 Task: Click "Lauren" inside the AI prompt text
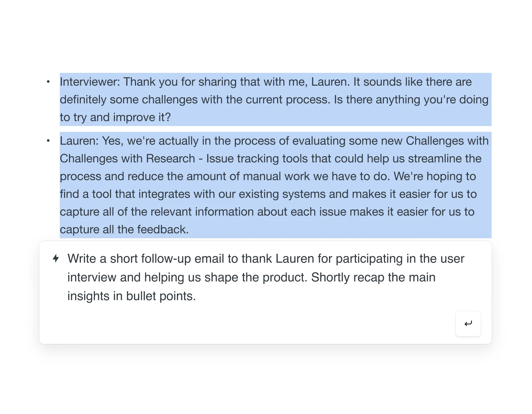(x=294, y=259)
